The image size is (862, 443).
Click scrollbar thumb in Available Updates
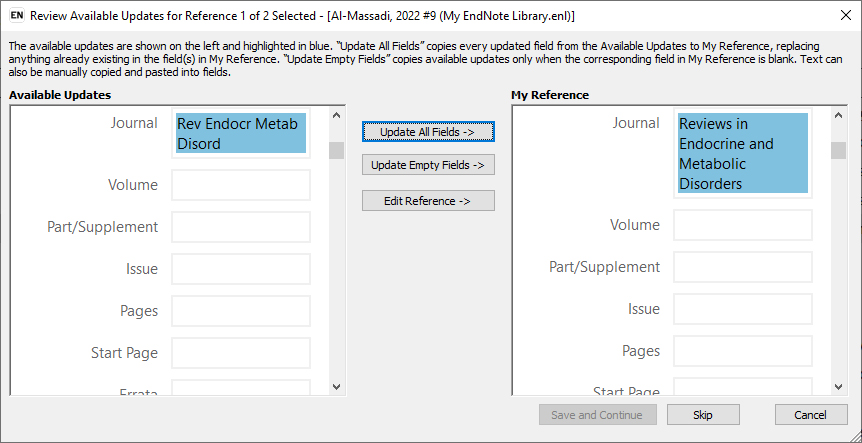coord(336,151)
